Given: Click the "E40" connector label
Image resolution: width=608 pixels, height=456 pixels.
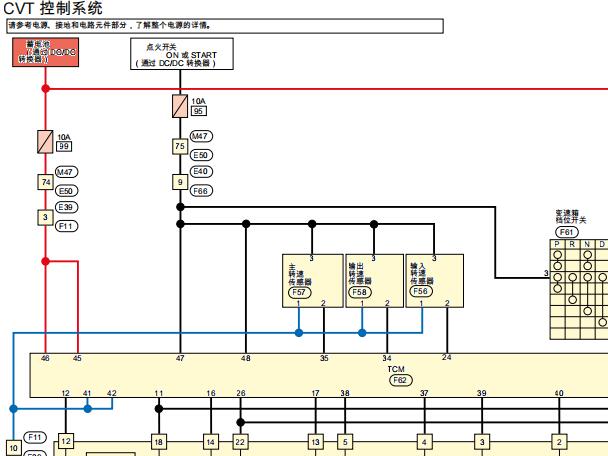Looking at the screenshot, I should (201, 171).
